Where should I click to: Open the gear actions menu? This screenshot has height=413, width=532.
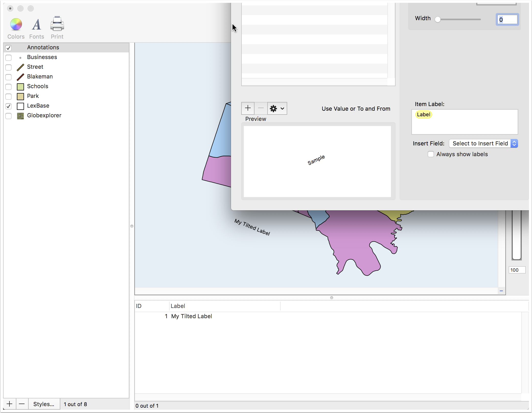277,108
